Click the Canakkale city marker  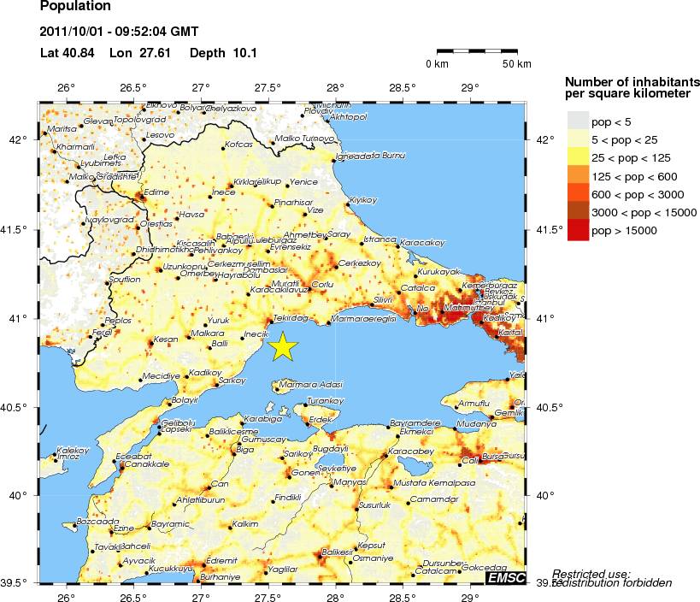pos(122,465)
